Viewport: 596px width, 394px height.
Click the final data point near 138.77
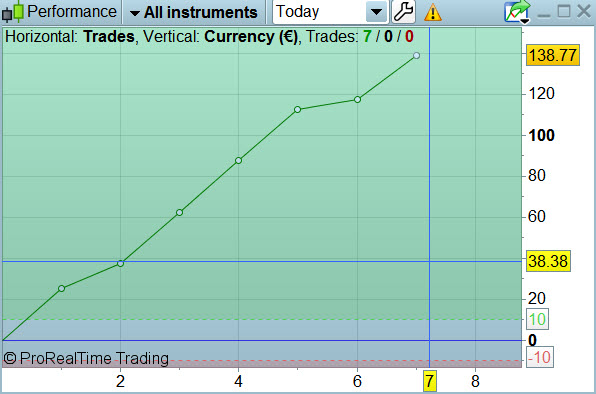417,55
